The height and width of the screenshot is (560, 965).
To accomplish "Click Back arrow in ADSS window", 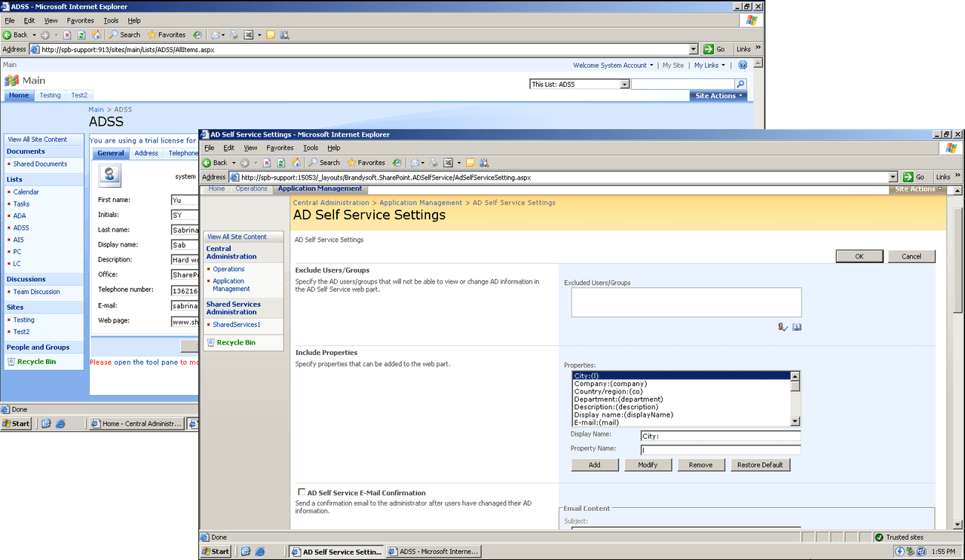I will coord(15,35).
